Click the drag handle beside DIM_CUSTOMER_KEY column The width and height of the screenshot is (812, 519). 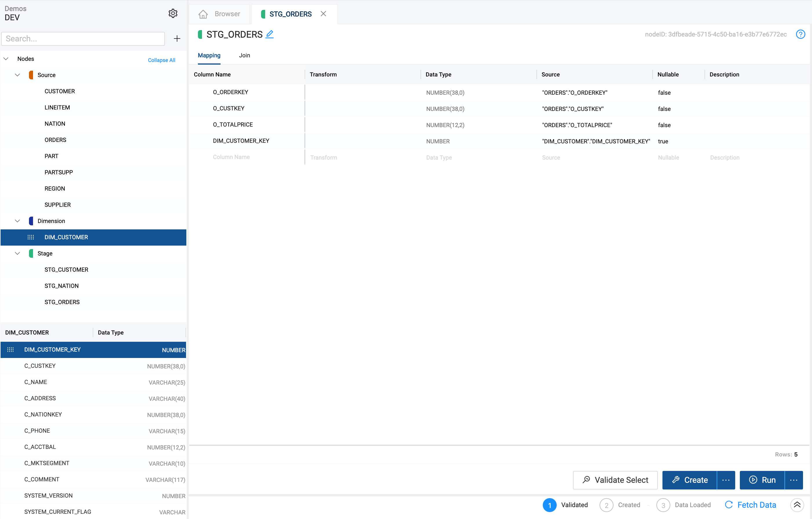click(x=10, y=350)
